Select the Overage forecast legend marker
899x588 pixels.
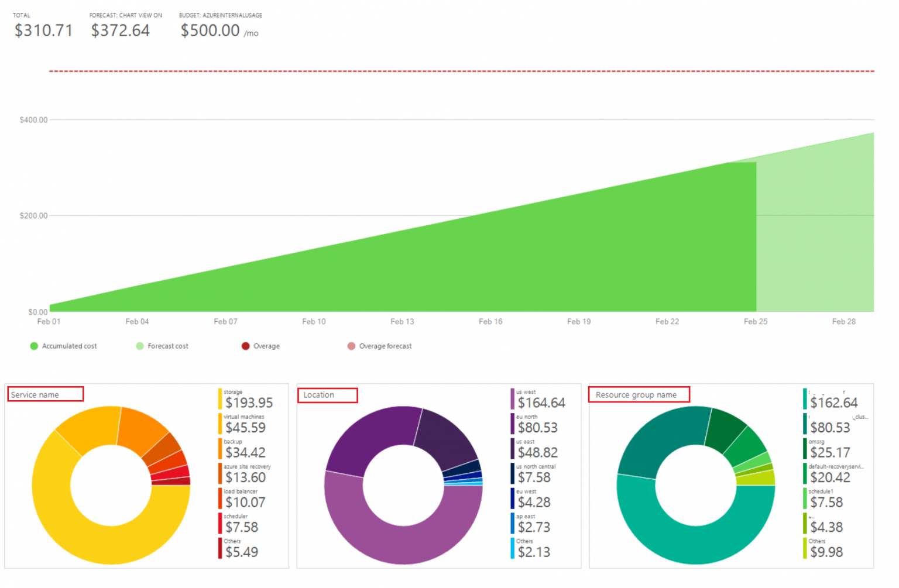(x=351, y=346)
